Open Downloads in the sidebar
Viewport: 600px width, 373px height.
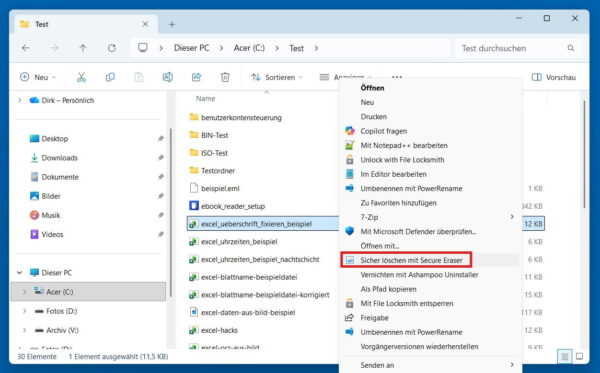tap(59, 158)
